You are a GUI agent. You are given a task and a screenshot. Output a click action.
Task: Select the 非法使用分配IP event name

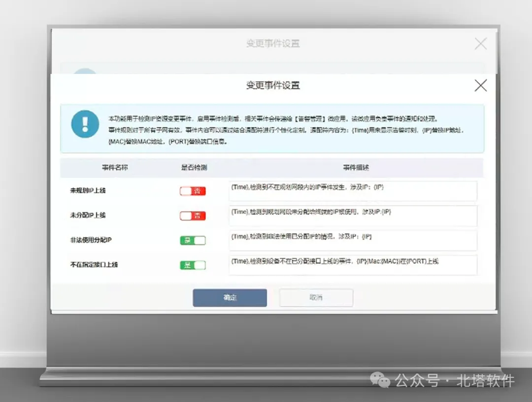[x=91, y=240]
